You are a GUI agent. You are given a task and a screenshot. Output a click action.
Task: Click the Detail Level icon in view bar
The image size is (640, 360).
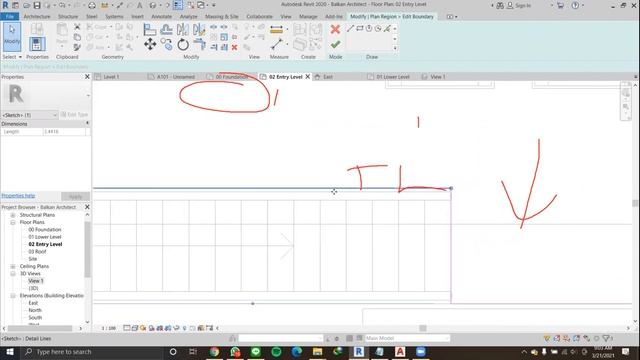pyautogui.click(x=127, y=328)
